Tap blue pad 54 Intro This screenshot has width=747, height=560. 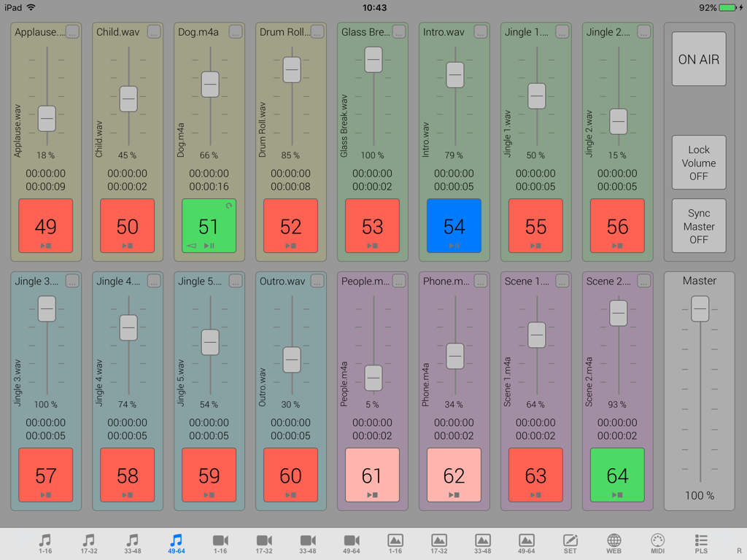pyautogui.click(x=454, y=226)
